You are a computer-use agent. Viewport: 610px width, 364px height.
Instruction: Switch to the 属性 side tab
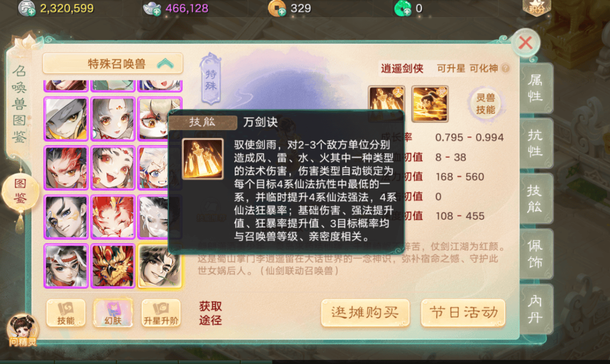pos(536,89)
